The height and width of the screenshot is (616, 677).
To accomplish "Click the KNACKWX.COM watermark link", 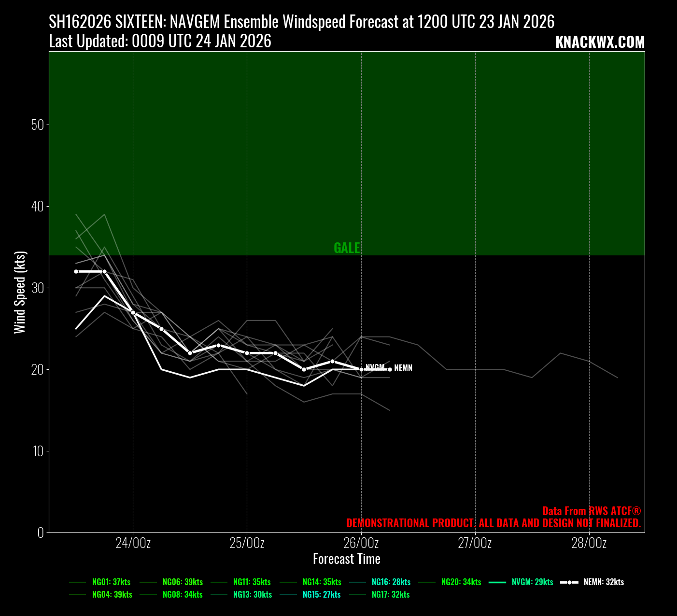I will pyautogui.click(x=600, y=42).
